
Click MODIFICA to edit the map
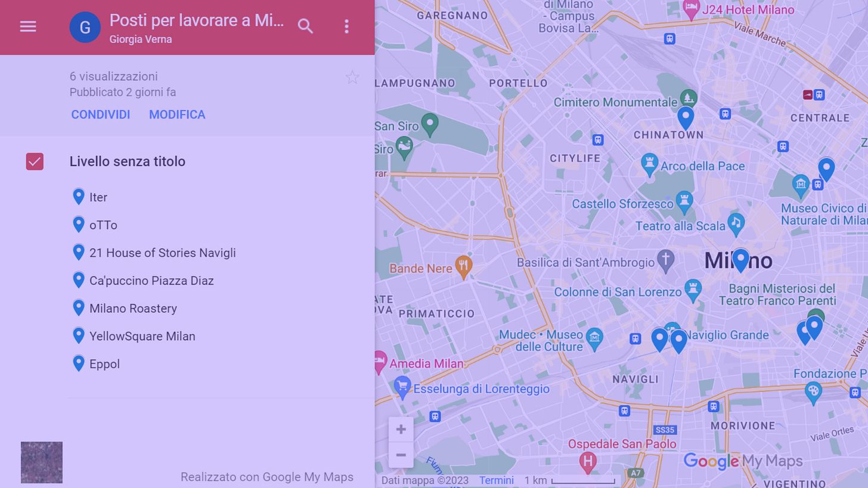(x=177, y=114)
